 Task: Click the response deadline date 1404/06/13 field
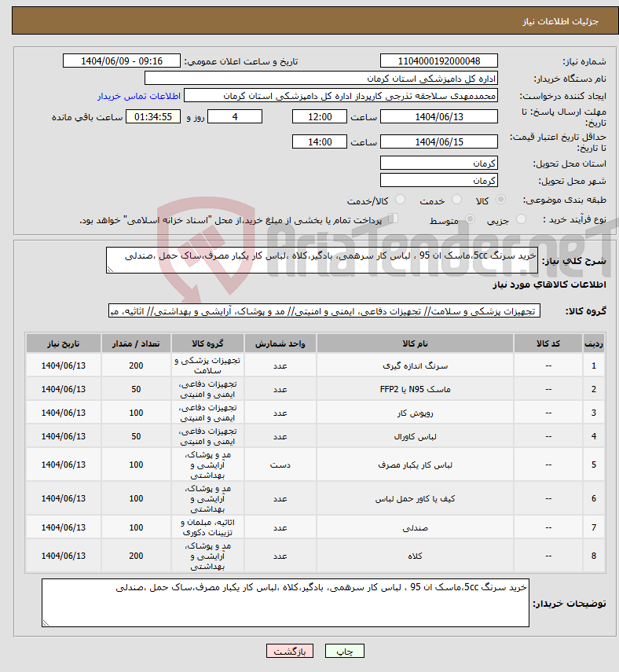[439, 116]
